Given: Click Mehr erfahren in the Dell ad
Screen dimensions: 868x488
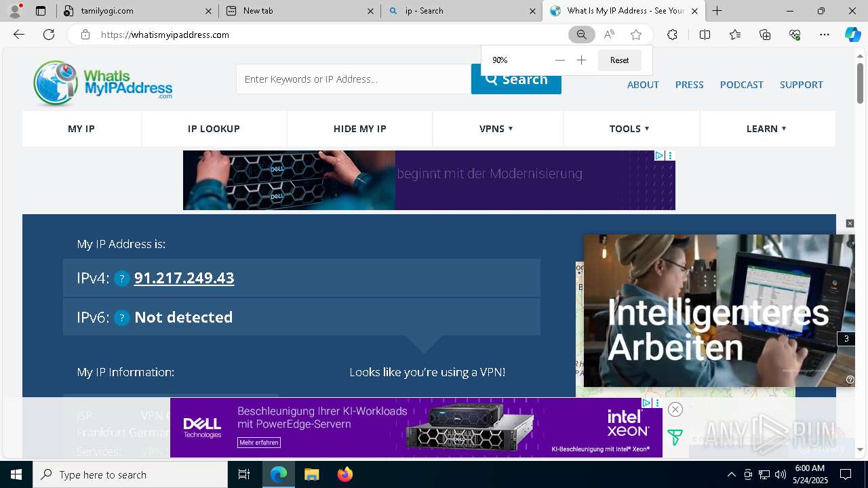Looking at the screenshot, I should pyautogui.click(x=258, y=443).
